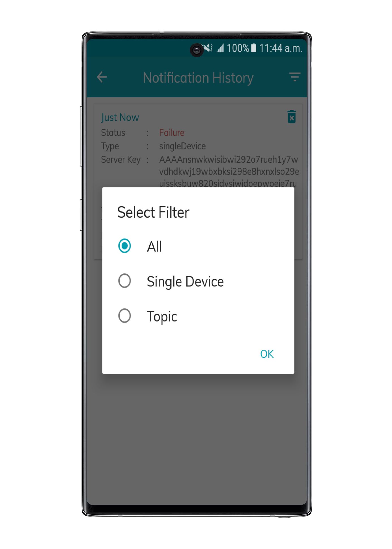Tap the Just Now timestamp link
The height and width of the screenshot is (549, 392).
(x=120, y=117)
